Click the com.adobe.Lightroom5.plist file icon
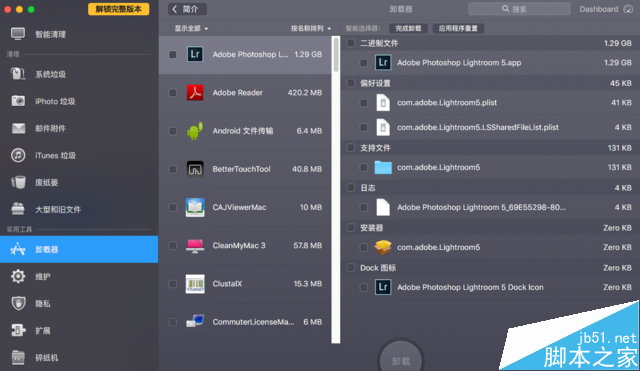This screenshot has height=371, width=640. (383, 102)
